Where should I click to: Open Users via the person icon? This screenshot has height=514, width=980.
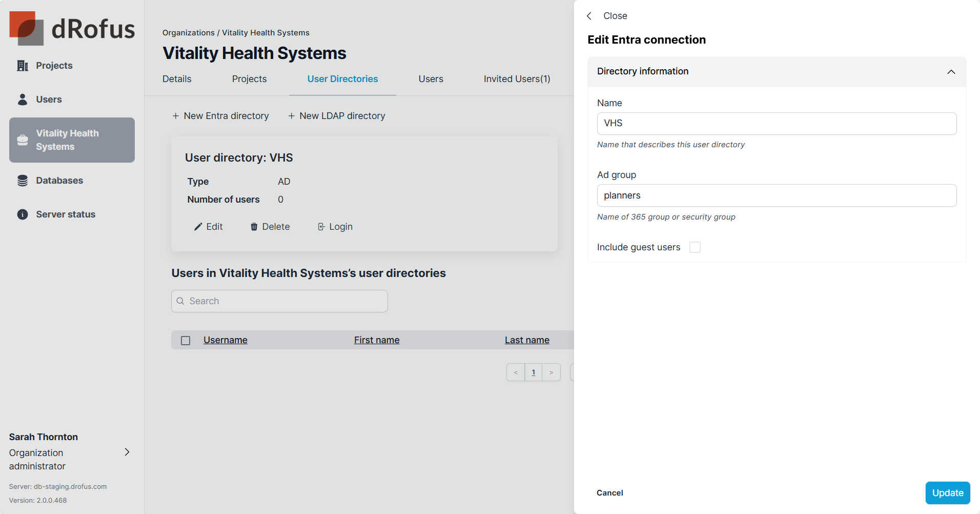coord(23,100)
